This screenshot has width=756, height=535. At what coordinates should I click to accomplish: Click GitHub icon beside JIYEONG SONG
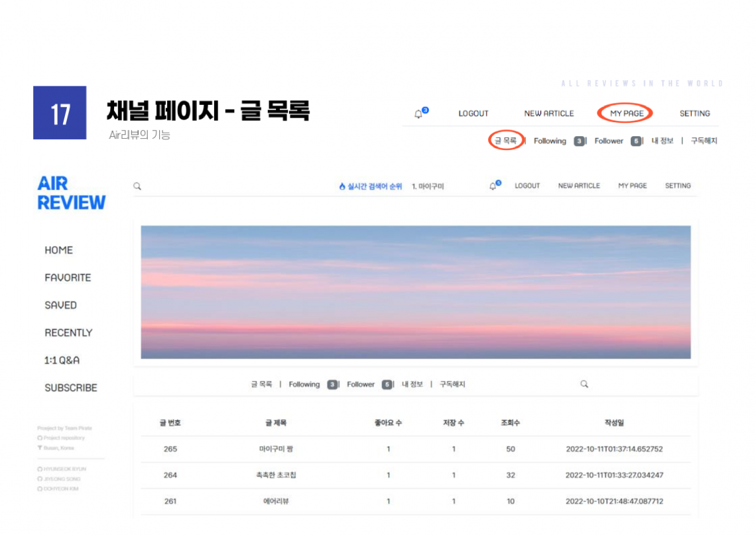(x=40, y=479)
